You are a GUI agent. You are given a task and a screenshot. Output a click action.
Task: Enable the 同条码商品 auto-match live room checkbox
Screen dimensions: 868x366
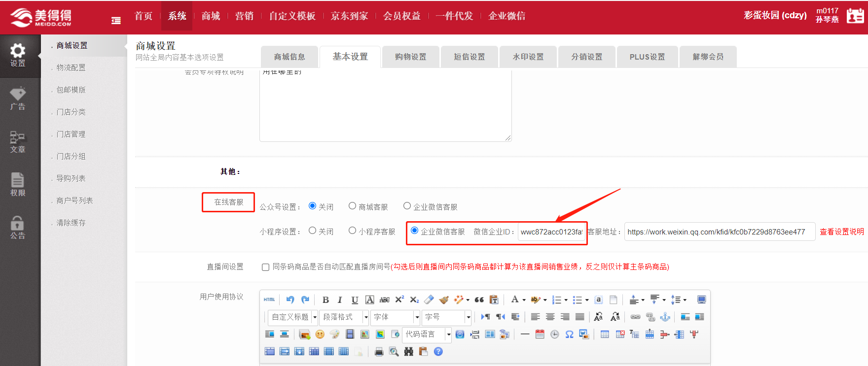[265, 267]
